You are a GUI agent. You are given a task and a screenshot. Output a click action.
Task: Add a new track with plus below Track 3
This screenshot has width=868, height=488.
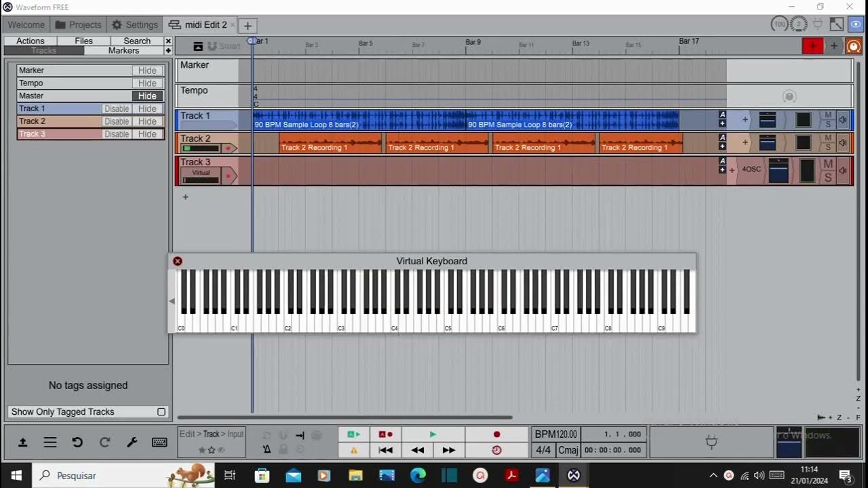pyautogui.click(x=186, y=197)
